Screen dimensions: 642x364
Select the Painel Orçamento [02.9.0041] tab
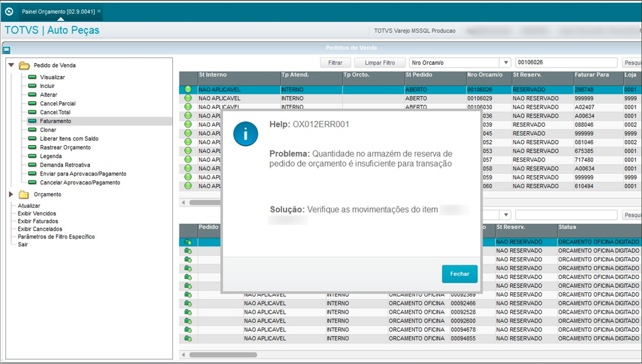(58, 12)
